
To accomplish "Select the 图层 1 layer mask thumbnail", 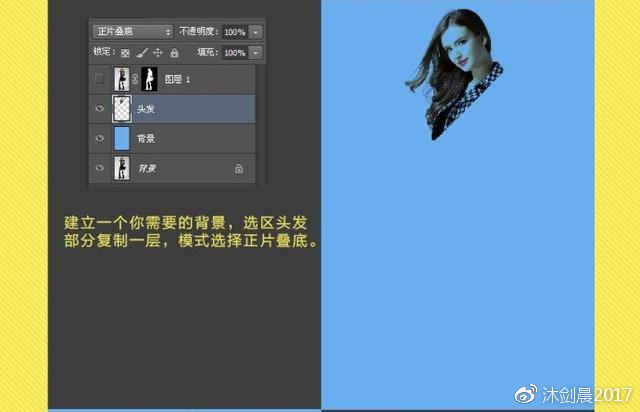I will click(x=149, y=79).
